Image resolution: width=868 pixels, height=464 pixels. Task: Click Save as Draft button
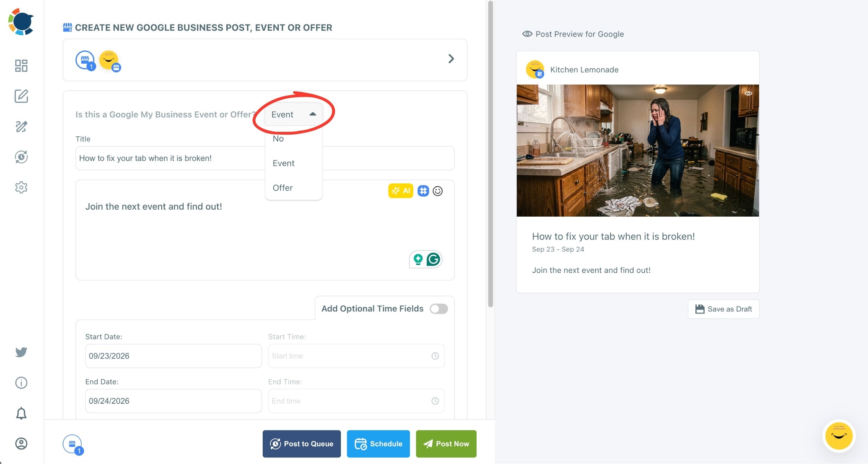click(723, 309)
